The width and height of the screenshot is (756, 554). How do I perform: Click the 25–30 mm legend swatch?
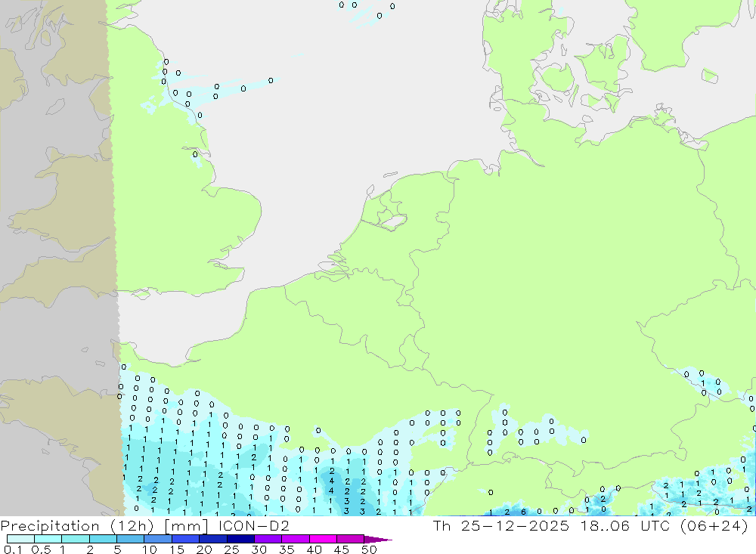(240, 539)
